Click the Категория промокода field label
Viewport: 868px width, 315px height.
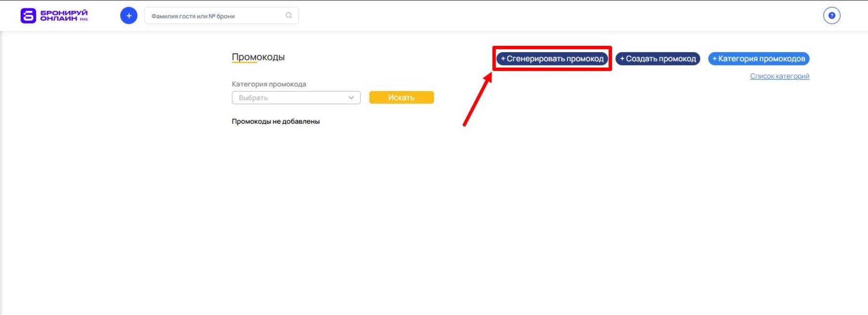pyautogui.click(x=269, y=84)
